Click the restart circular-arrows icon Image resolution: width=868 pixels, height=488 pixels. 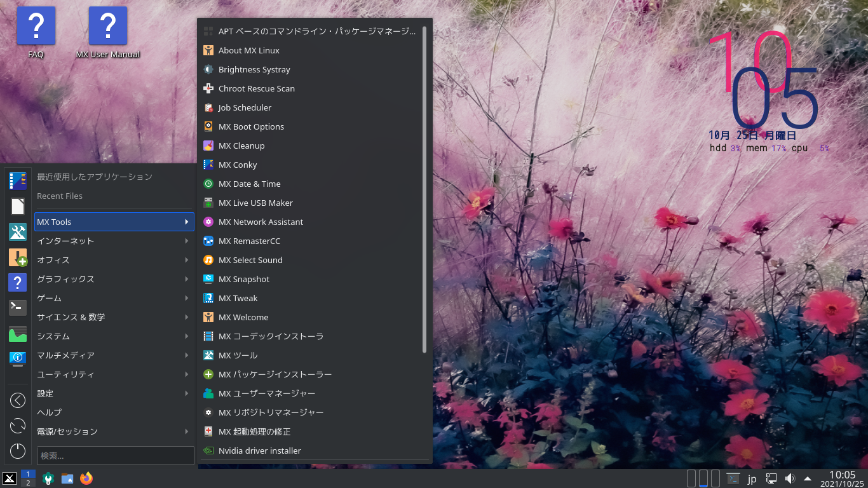(18, 426)
